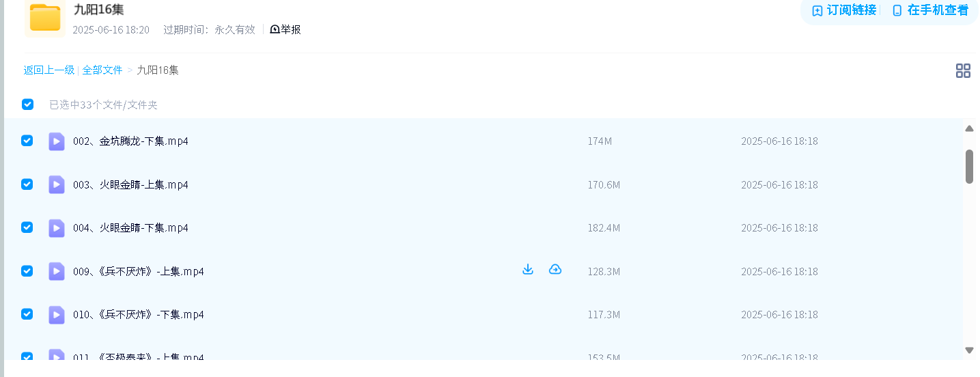The height and width of the screenshot is (377, 980).
Task: Uncheck the 009、《兵不厌炸》-上集.mp4 checkbox
Action: (x=27, y=271)
